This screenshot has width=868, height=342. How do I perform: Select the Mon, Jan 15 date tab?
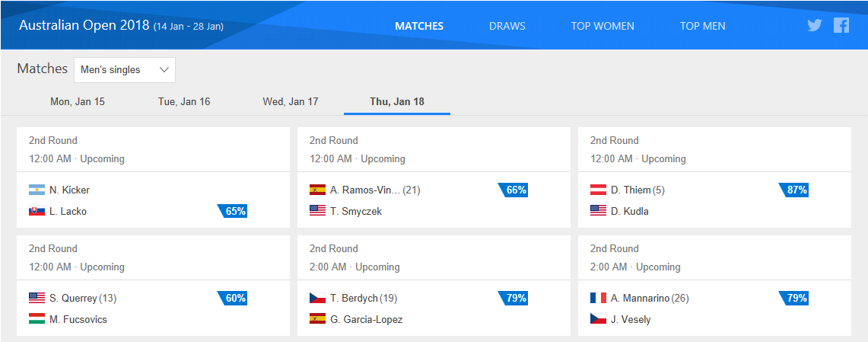[x=78, y=101]
